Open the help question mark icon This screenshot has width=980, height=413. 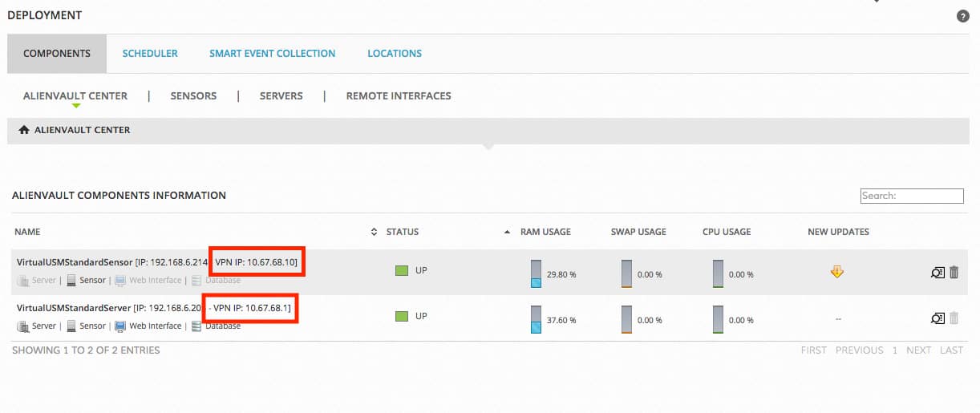click(x=963, y=16)
